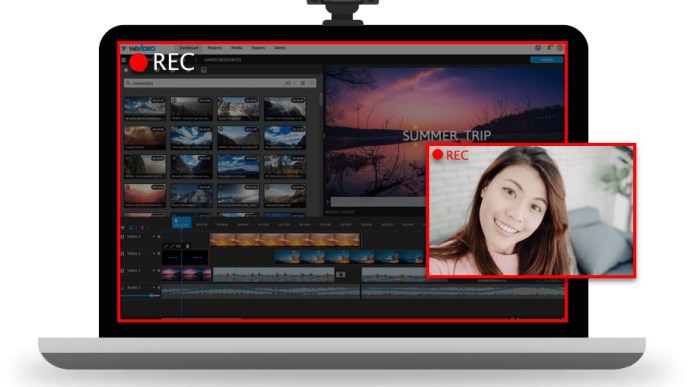Click the WeVideo logo

pos(139,48)
